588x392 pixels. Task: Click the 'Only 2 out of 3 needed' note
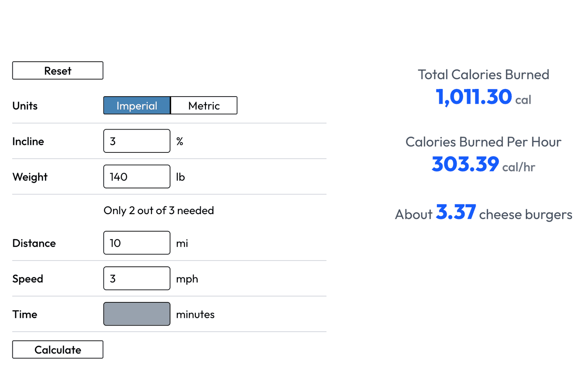click(x=159, y=210)
